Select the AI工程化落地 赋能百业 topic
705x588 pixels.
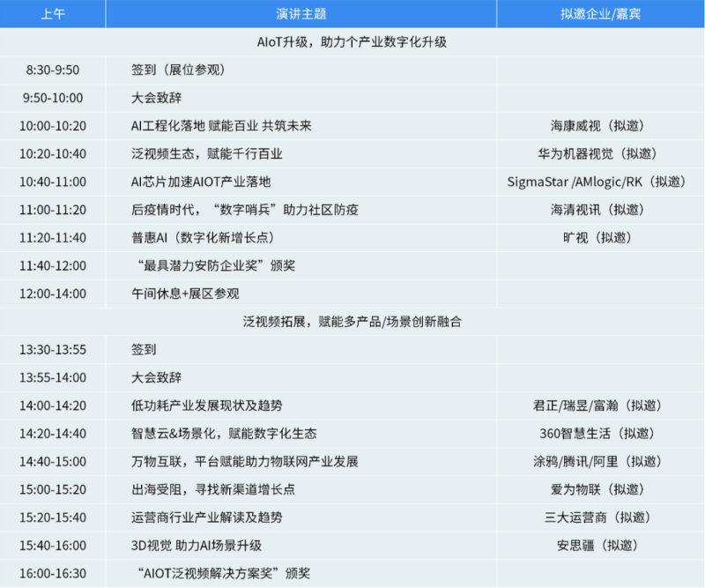221,126
